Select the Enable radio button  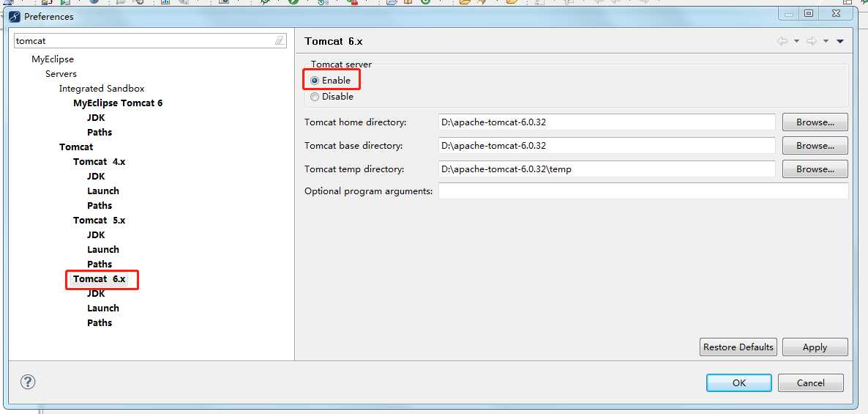315,81
